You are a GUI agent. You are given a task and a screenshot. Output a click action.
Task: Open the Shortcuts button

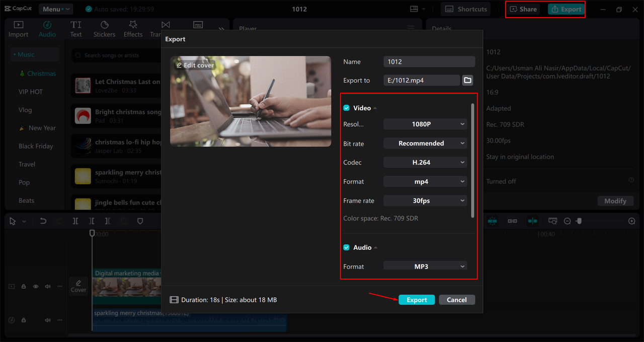click(466, 9)
